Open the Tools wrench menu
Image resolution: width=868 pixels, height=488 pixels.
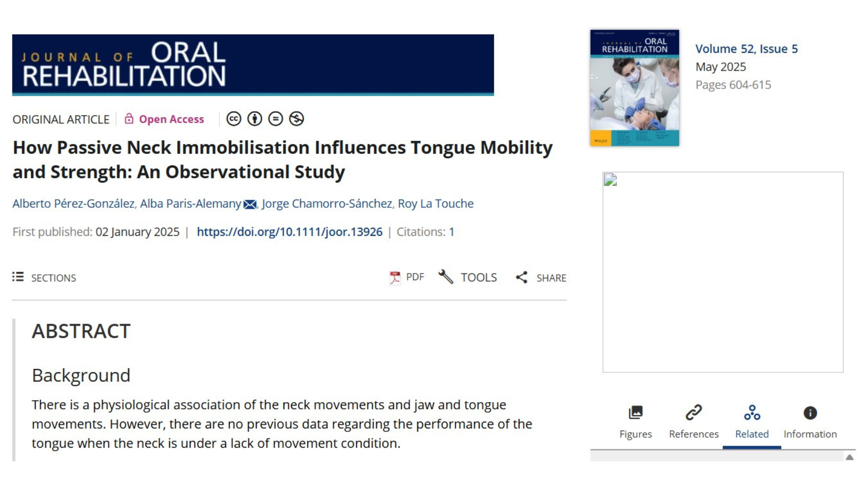click(x=446, y=277)
